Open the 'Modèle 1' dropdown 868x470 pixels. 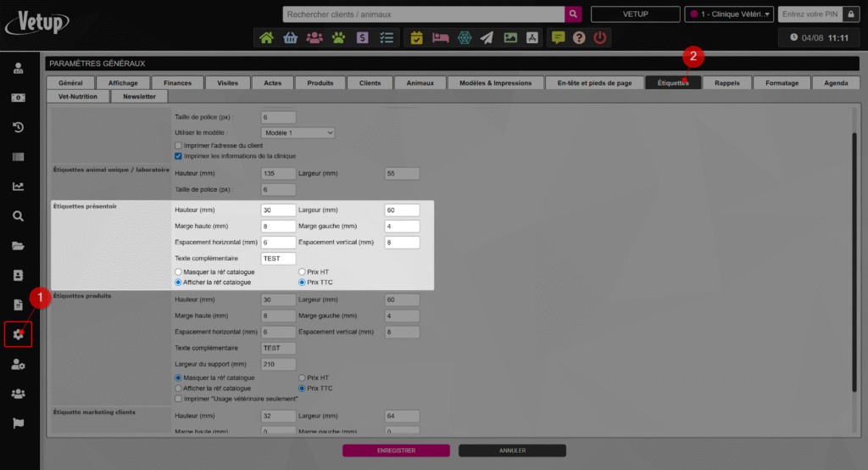(x=298, y=132)
